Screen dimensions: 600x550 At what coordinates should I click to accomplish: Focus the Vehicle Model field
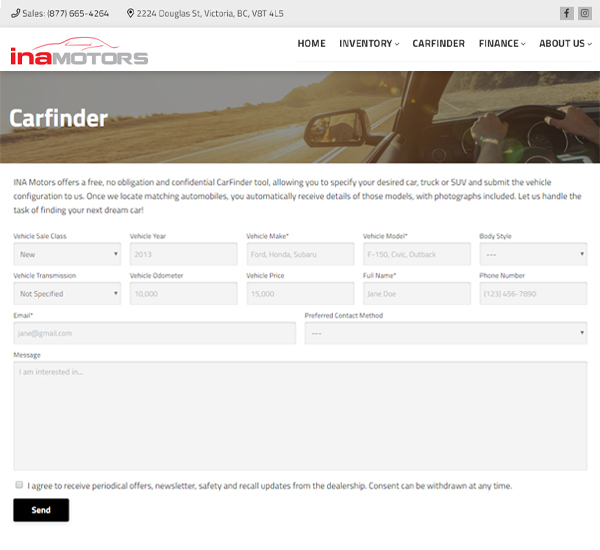(417, 254)
